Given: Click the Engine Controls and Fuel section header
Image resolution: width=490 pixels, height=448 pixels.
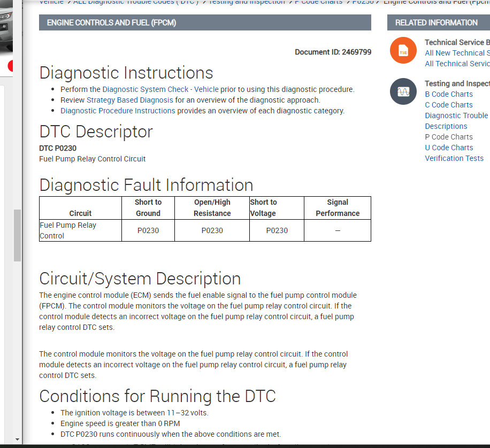Looking at the screenshot, I should (x=205, y=22).
